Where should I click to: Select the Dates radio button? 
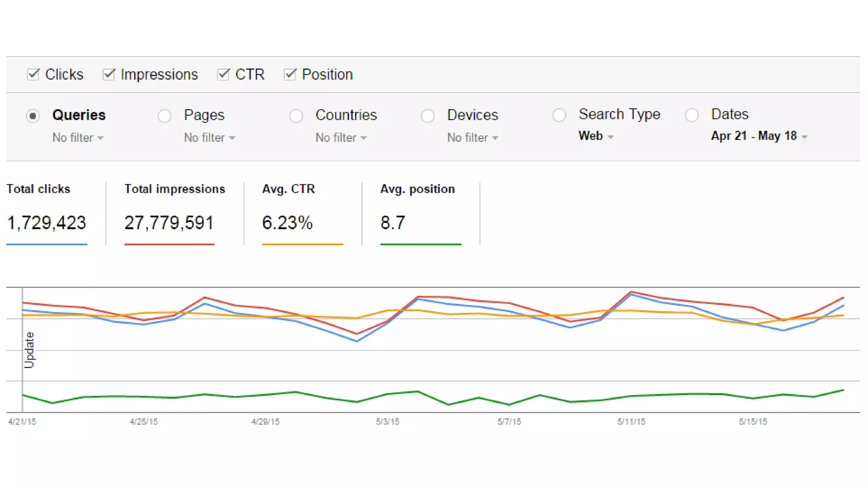692,115
